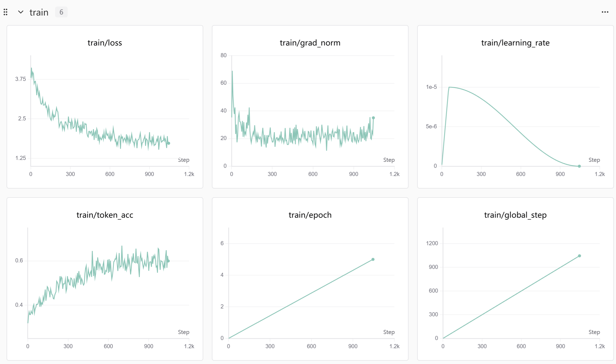Collapse the train section chevron
This screenshot has width=616, height=364.
coord(20,12)
